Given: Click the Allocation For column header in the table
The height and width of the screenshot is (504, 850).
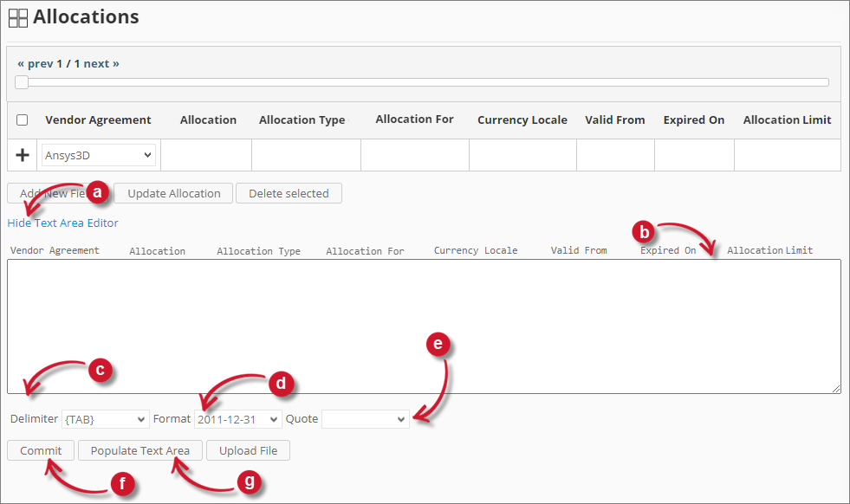Looking at the screenshot, I should click(415, 120).
